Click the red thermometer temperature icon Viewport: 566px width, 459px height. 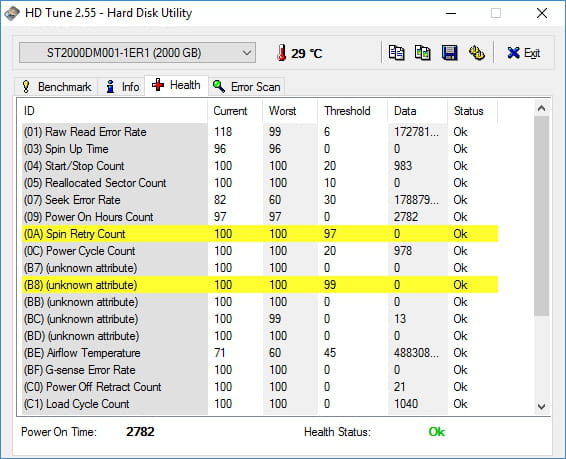click(x=282, y=53)
